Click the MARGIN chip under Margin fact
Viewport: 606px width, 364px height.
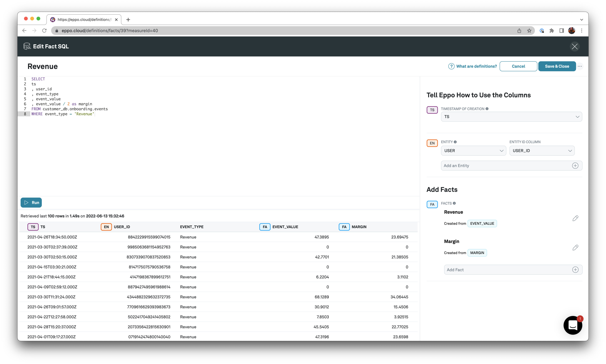pos(477,253)
